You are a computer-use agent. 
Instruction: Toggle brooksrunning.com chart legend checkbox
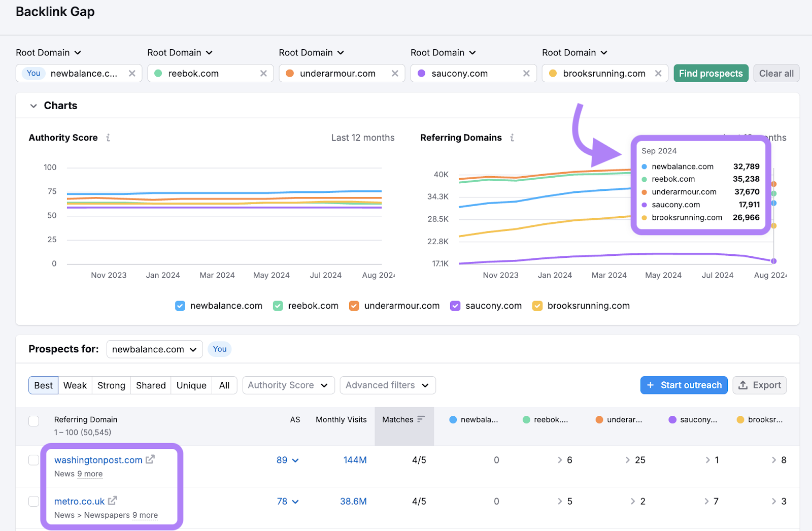click(x=537, y=306)
